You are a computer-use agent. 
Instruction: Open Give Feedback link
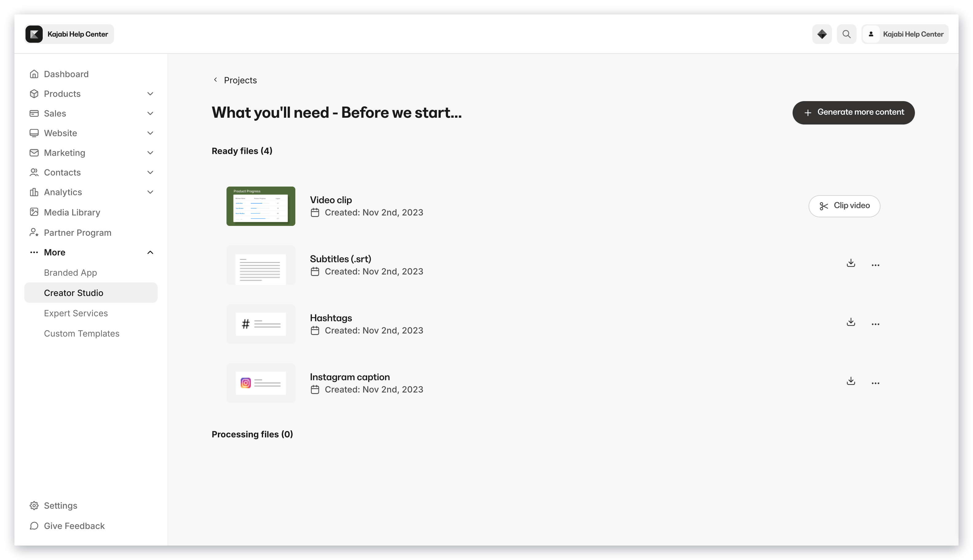pyautogui.click(x=91, y=526)
